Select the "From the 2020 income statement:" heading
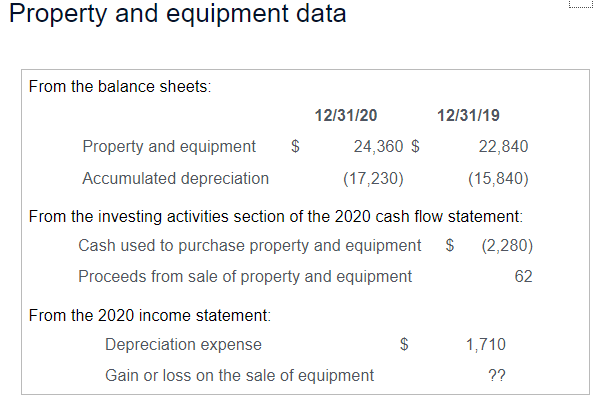This screenshot has height=411, width=606. [150, 315]
